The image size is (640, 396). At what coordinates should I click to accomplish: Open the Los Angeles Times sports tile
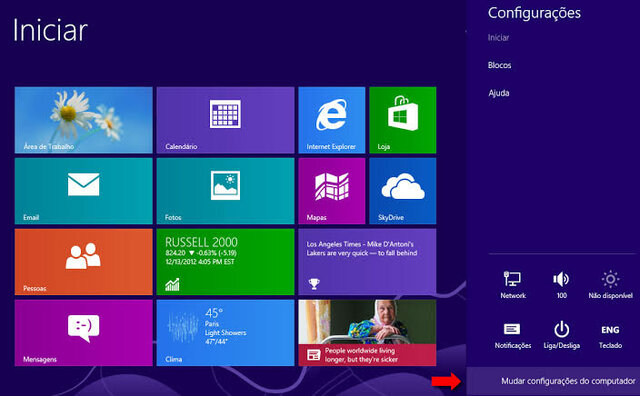pos(367,262)
